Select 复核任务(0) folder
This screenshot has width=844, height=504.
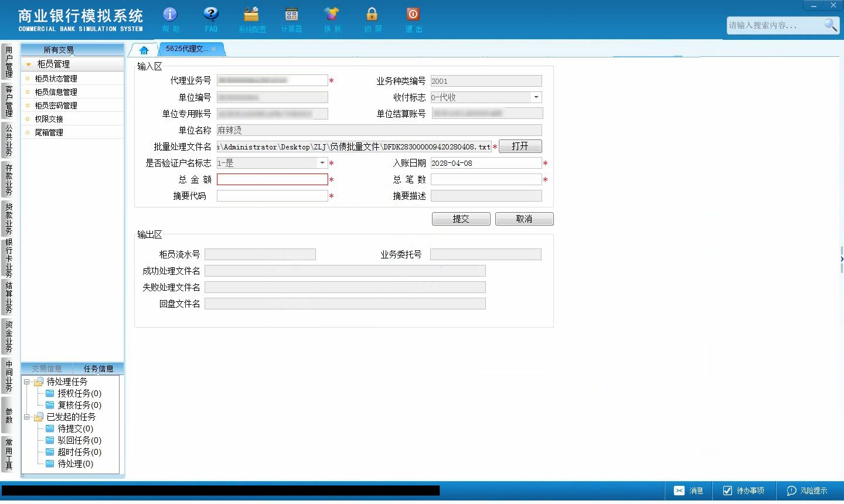[73, 405]
